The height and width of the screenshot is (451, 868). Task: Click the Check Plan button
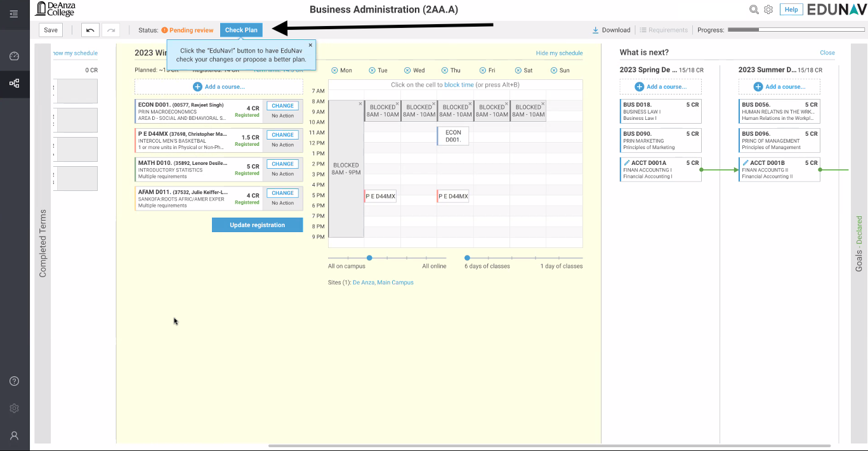click(241, 30)
